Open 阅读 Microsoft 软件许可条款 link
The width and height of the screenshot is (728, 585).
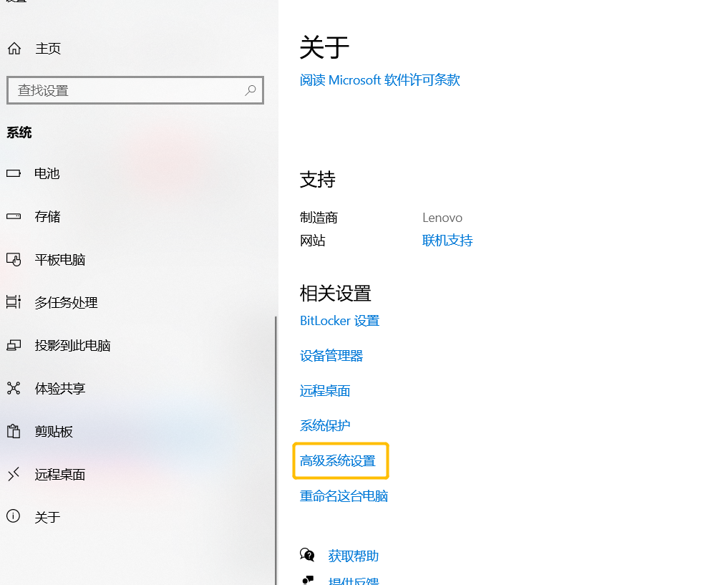(x=380, y=80)
